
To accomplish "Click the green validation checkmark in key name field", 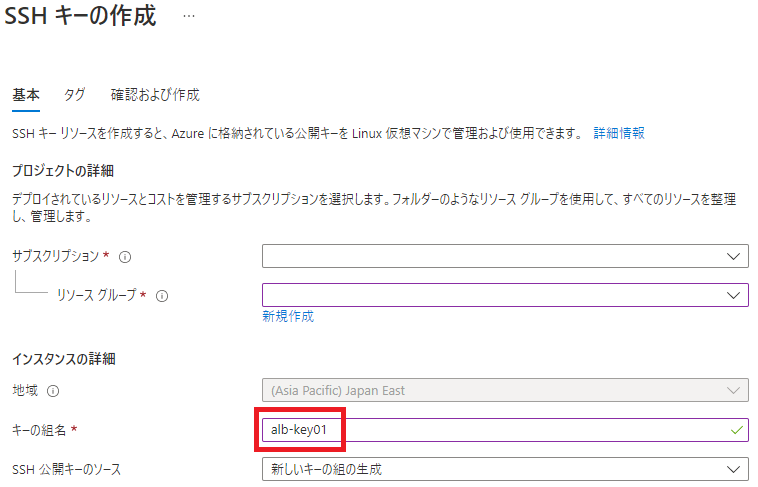I will pos(737,430).
